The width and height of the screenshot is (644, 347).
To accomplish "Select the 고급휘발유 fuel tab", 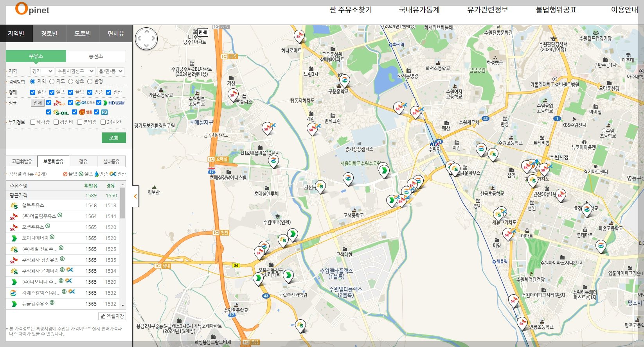I will click(x=22, y=161).
